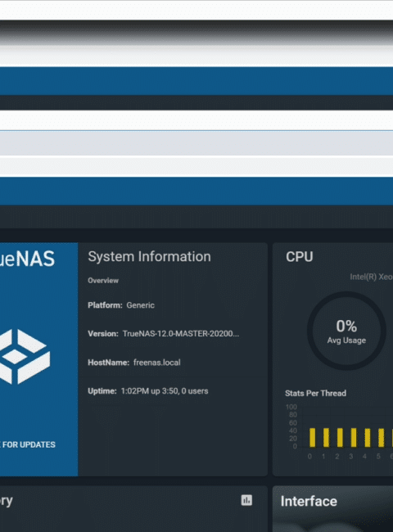
Task: Select the hostname 'freenas.local'
Action: pyautogui.click(x=157, y=363)
